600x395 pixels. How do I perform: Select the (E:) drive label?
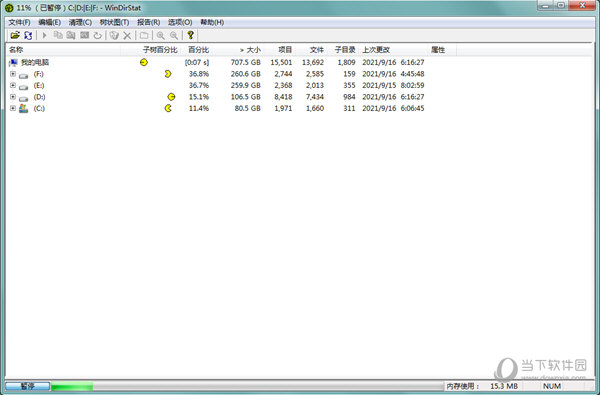39,85
